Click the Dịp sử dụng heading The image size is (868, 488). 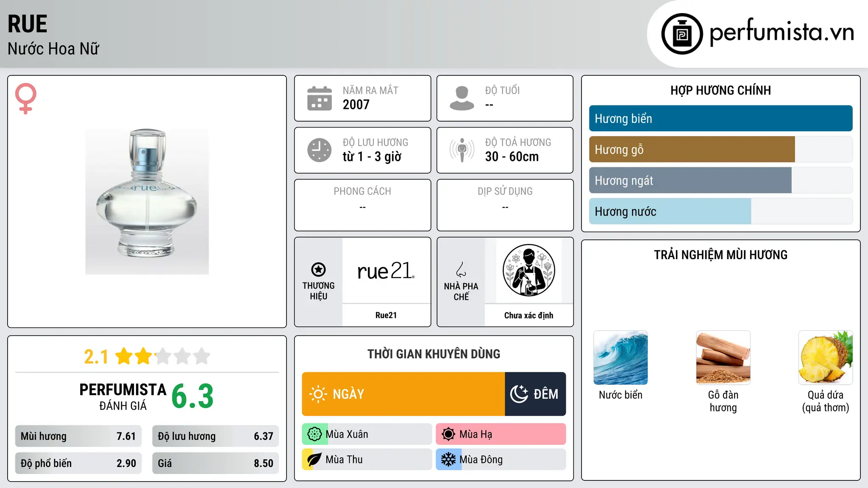(505, 191)
